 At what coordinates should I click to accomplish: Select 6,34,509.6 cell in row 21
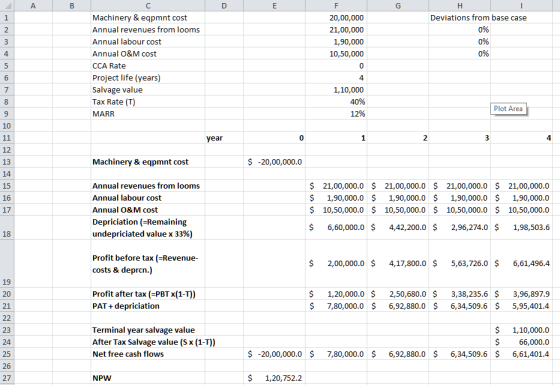[x=460, y=306]
